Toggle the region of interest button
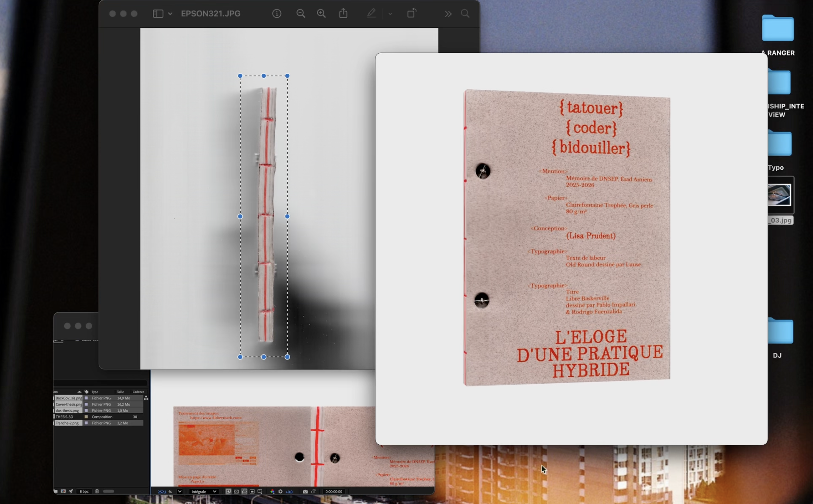Image resolution: width=813 pixels, height=504 pixels. 252,492
